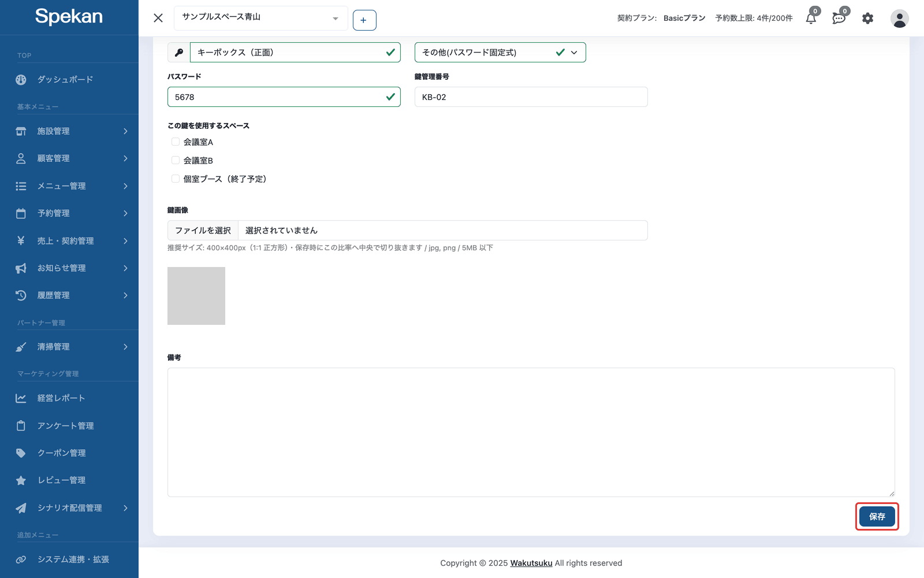Open the サンプルスペース青山 space dropdown

click(x=260, y=18)
